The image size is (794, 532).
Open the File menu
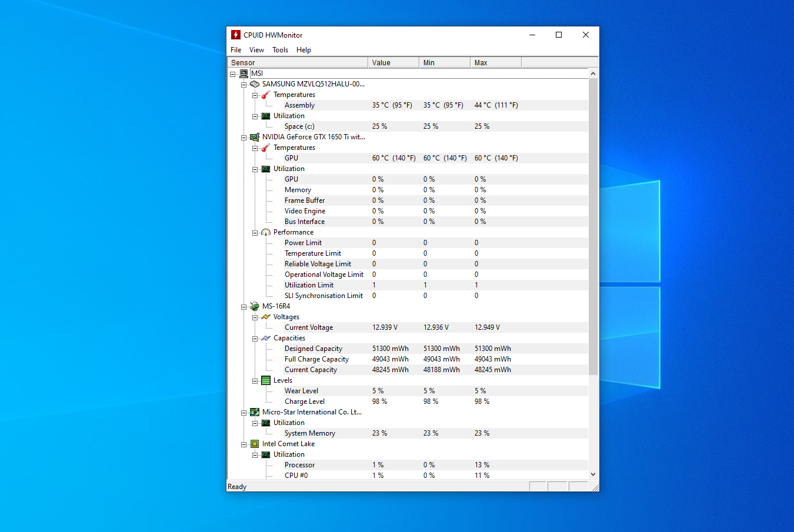tap(236, 50)
